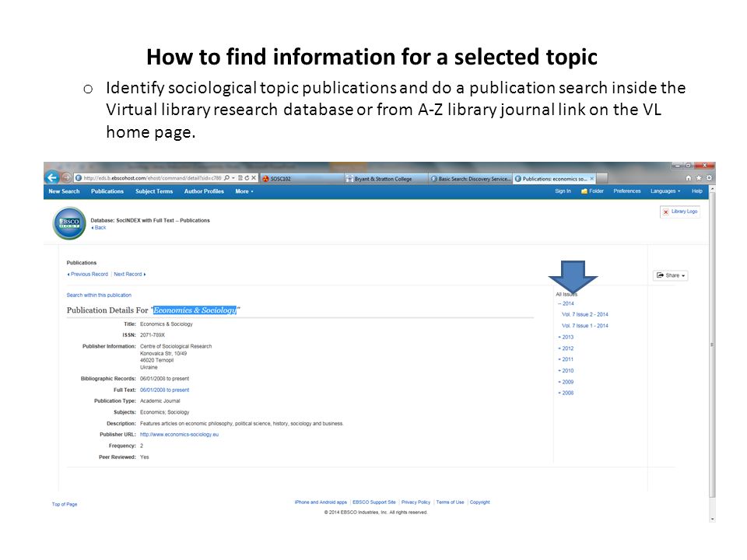Close the Publications browser tab
The image size is (747, 560).
[591, 179]
